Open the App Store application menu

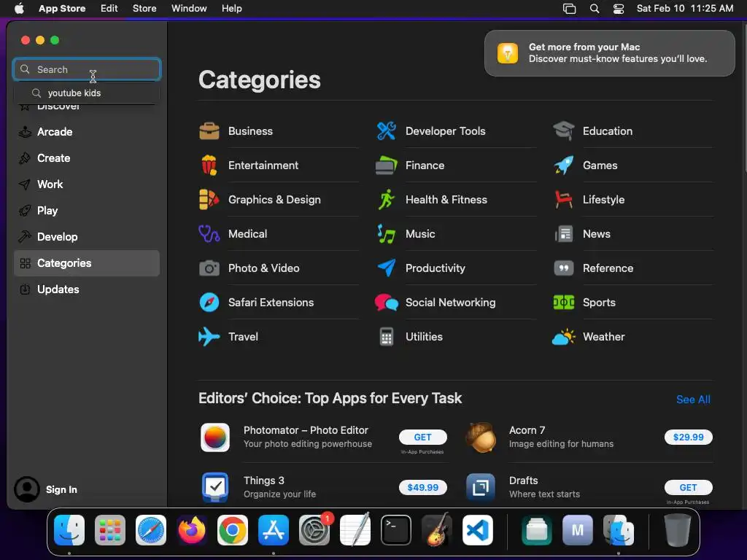click(62, 8)
